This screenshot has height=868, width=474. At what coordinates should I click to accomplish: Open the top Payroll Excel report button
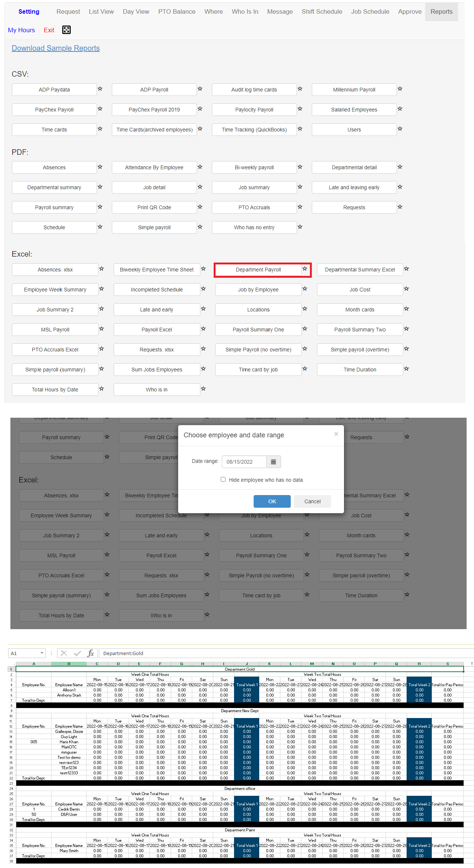click(x=157, y=330)
